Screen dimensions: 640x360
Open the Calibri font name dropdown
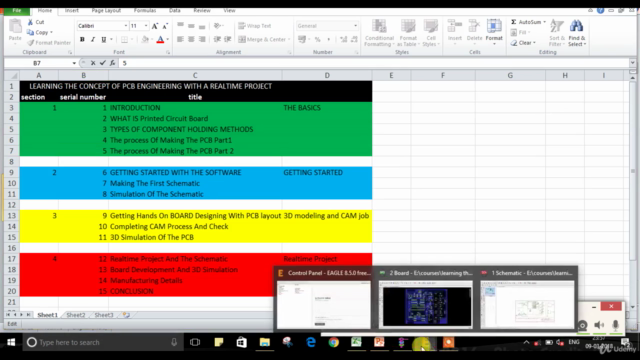125,26
